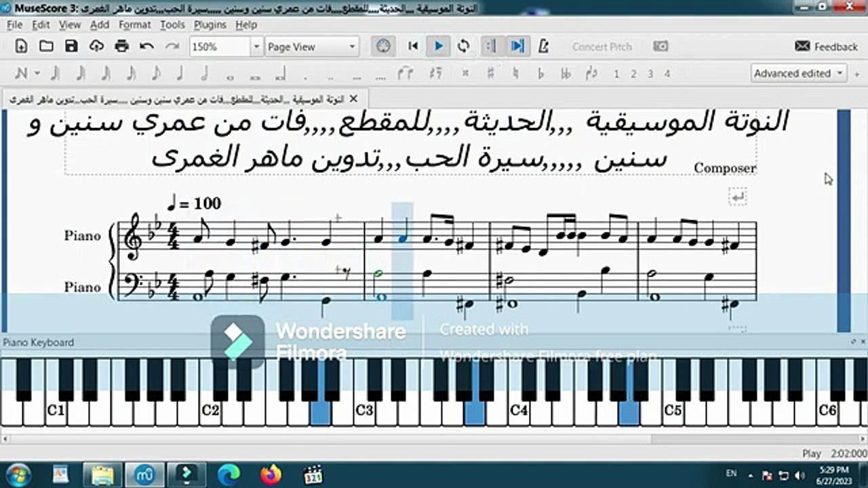Toggle play repeats button
This screenshot has height=488, width=868.
(492, 46)
